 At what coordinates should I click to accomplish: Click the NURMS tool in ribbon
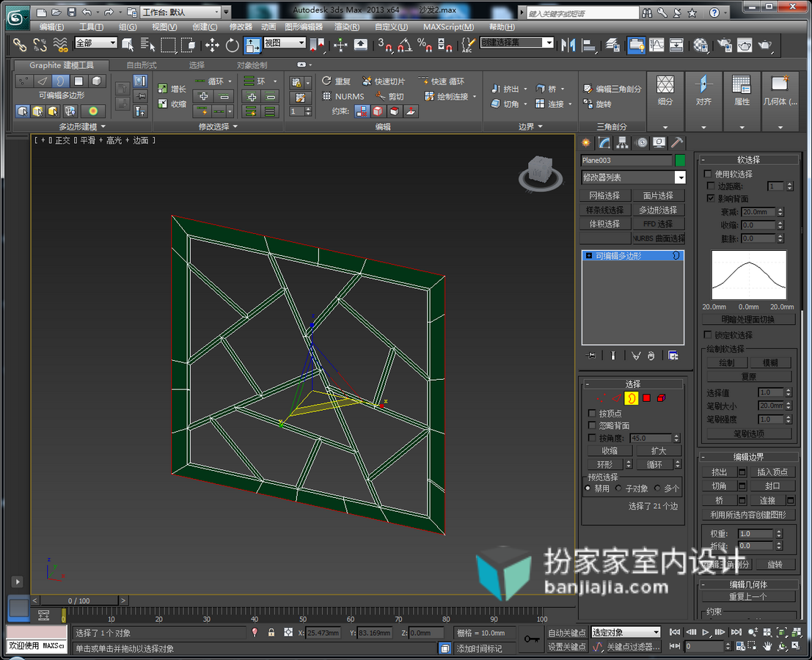343,96
